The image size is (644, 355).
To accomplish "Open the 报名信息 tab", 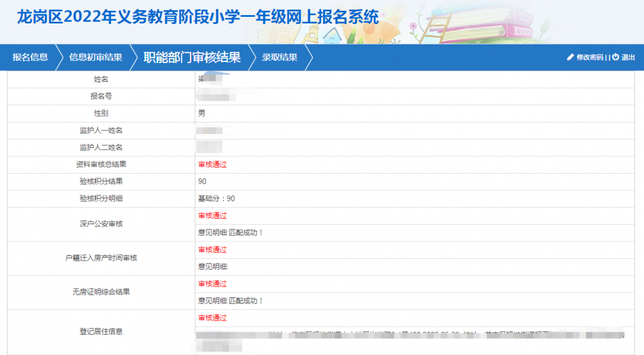I will [x=30, y=58].
